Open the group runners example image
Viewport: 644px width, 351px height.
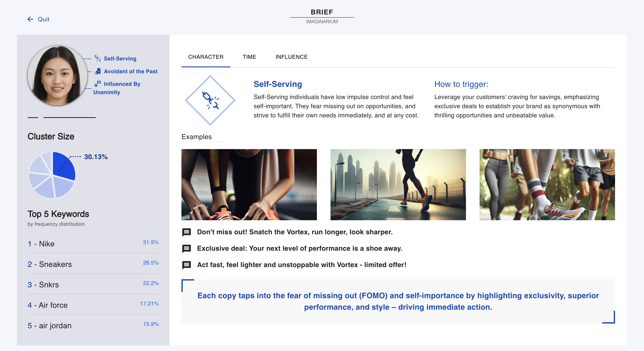[x=547, y=185]
